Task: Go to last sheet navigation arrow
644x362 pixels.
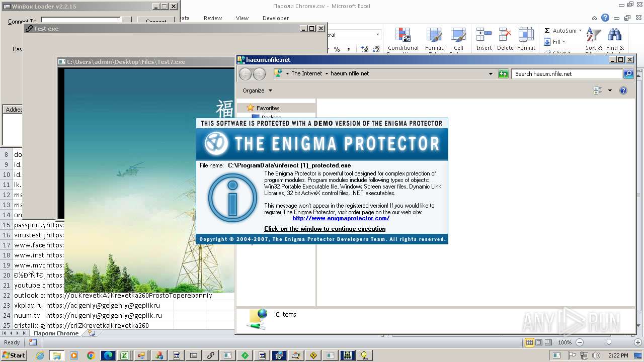Action: 25,333
